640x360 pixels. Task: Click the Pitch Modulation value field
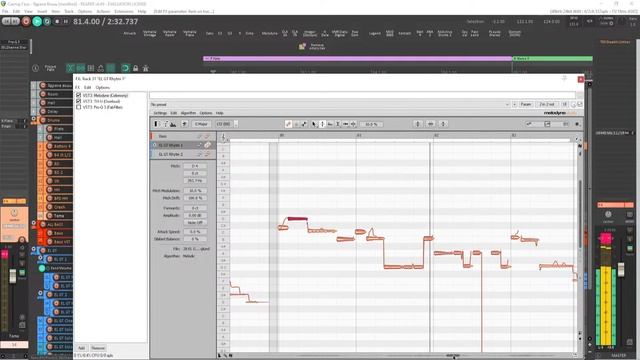pyautogui.click(x=195, y=191)
